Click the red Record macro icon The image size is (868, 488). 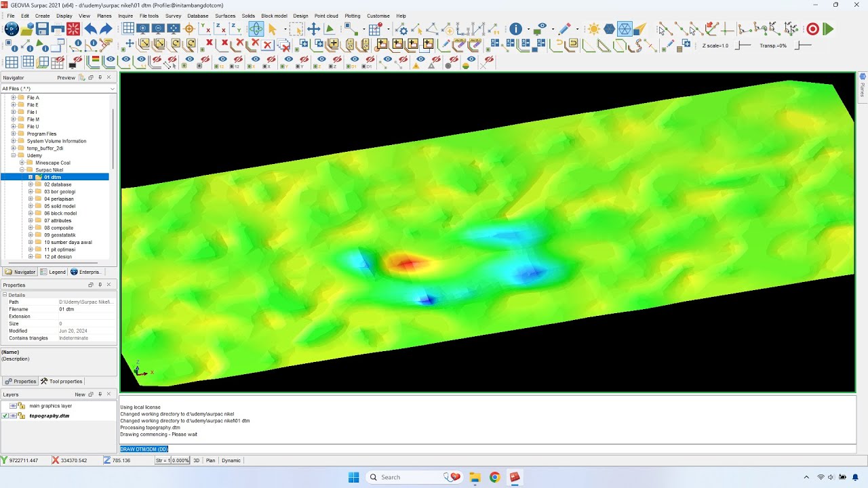(812, 29)
